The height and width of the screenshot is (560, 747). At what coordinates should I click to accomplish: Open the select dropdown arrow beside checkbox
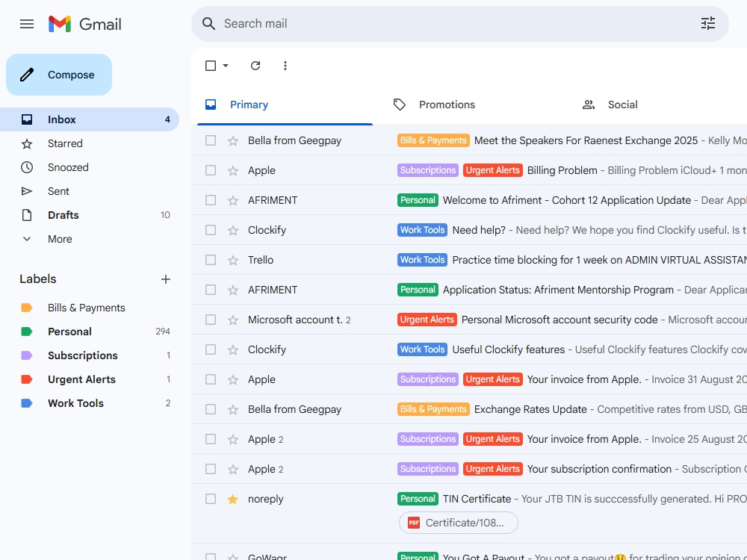226,66
